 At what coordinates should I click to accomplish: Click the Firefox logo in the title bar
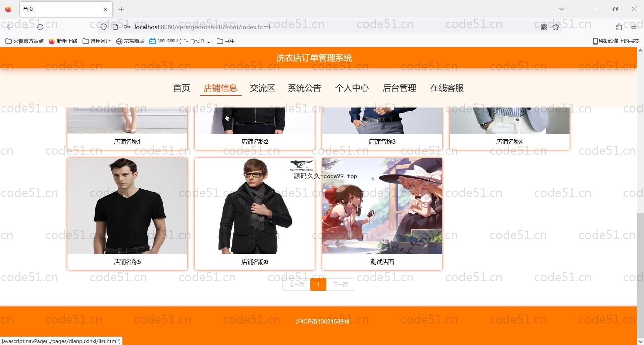pos(8,9)
